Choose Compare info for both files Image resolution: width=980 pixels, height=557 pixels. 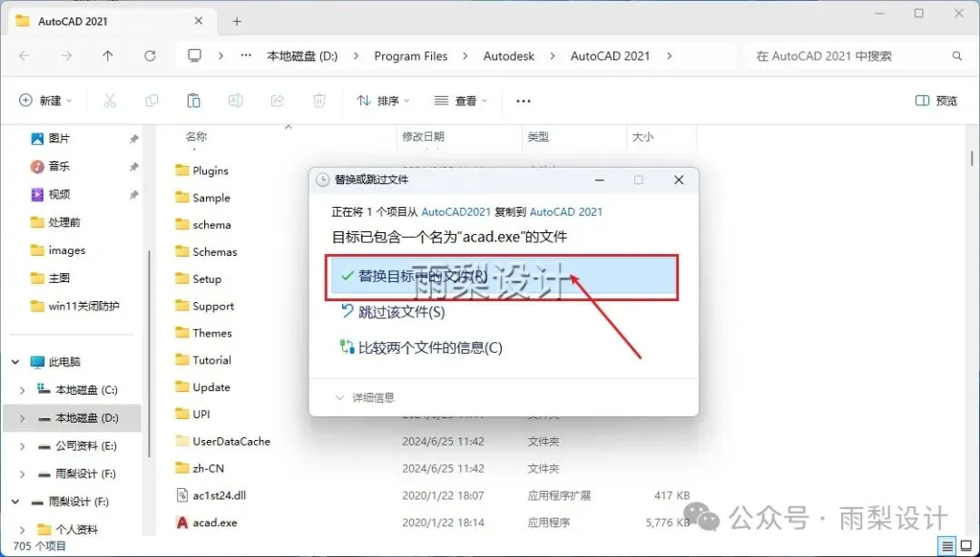point(420,347)
